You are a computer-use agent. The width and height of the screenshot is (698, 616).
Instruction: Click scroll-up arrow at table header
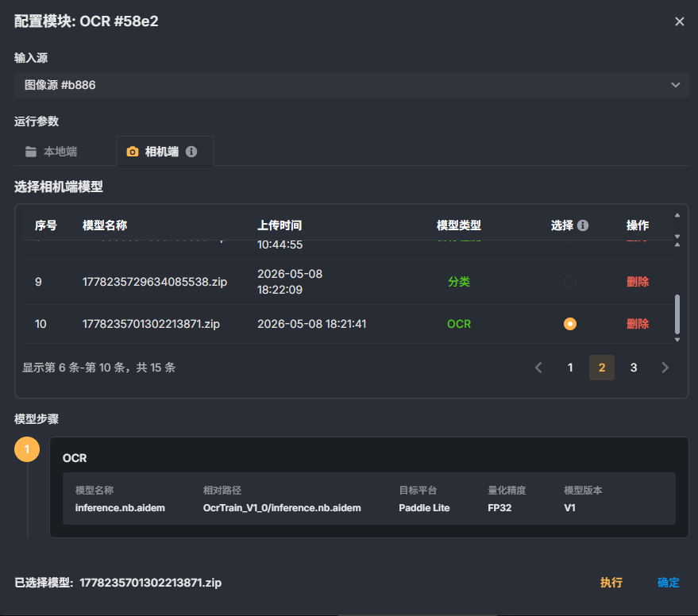[x=677, y=215]
